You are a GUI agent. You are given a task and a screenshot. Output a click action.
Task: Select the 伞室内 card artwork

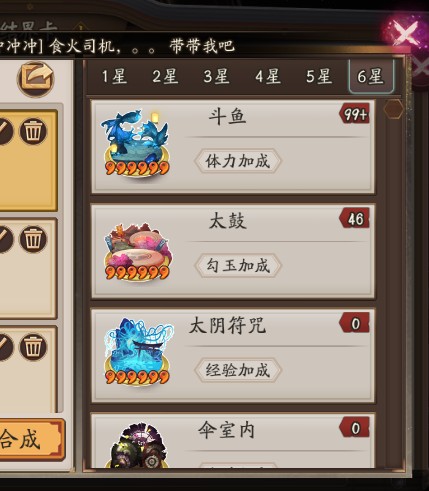click(x=139, y=445)
